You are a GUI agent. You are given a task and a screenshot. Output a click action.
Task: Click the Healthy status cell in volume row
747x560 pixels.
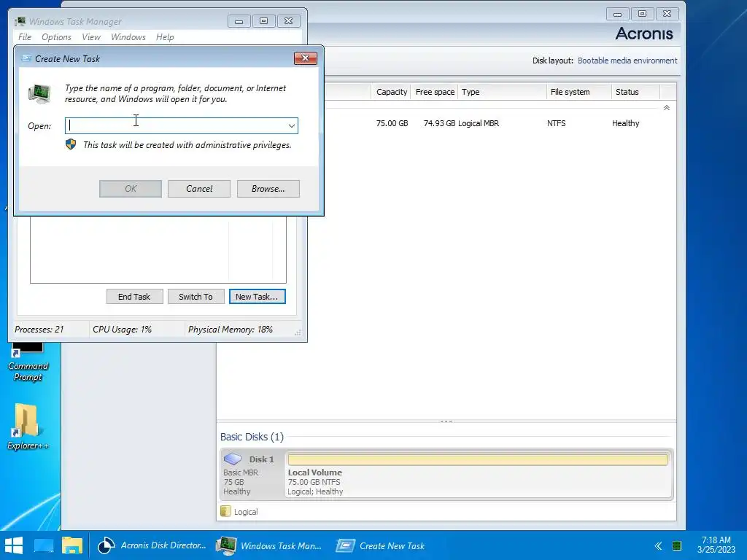click(625, 123)
